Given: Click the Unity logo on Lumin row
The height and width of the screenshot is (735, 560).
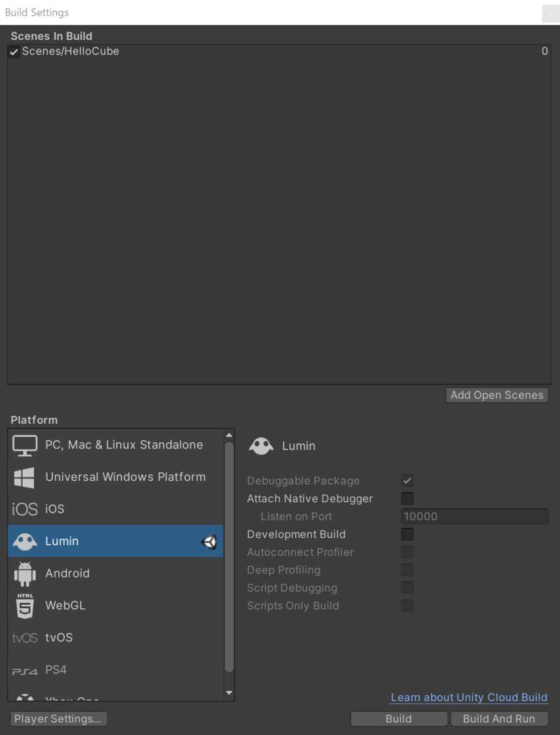Looking at the screenshot, I should click(x=209, y=541).
